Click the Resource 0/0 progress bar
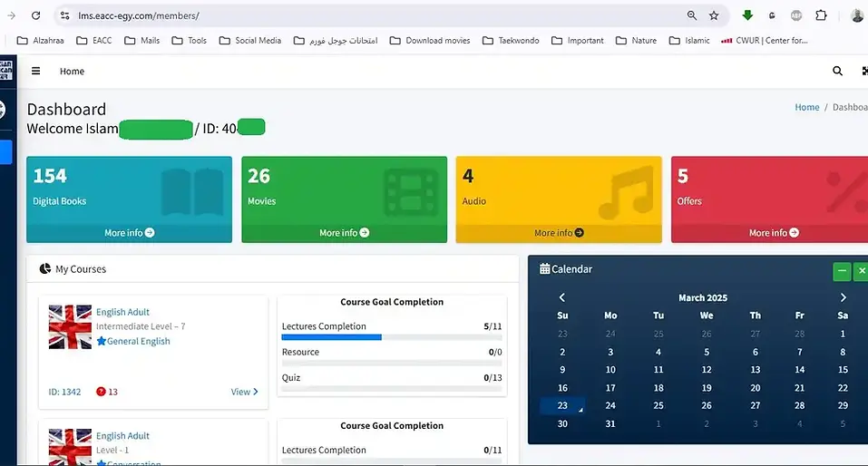Viewport: 868px width, 466px height. pyautogui.click(x=392, y=363)
